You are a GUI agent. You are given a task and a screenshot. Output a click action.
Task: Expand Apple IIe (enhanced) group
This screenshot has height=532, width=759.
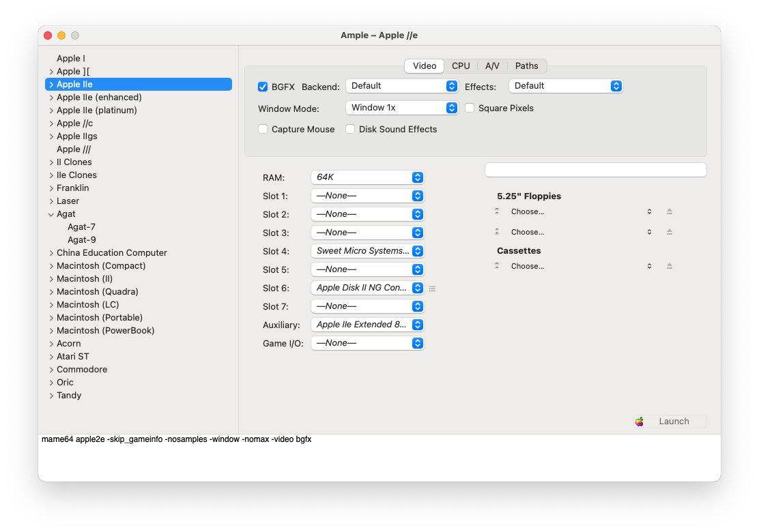(51, 98)
